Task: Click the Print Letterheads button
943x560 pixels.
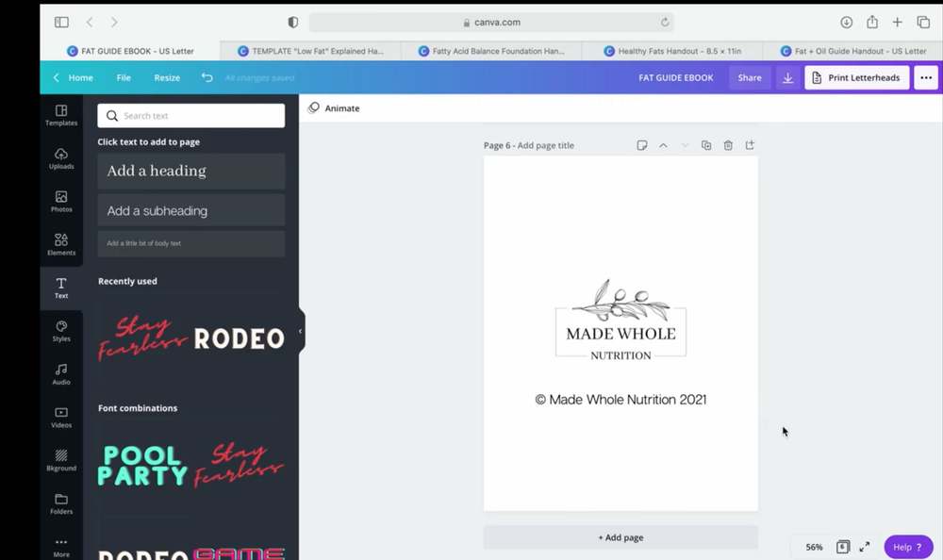Action: tap(855, 77)
